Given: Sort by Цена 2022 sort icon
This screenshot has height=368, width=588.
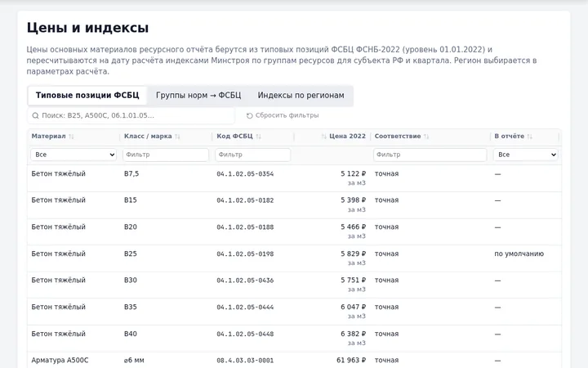Looking at the screenshot, I should tap(323, 137).
